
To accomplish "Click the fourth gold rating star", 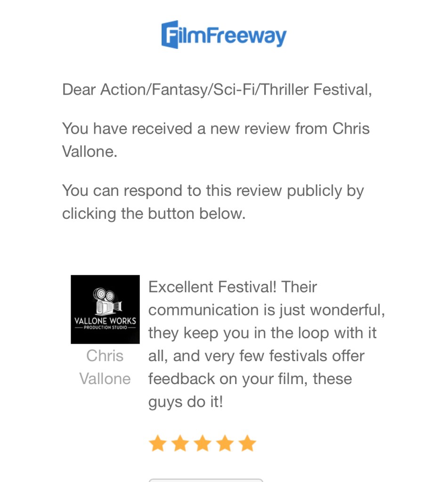I will point(225,443).
